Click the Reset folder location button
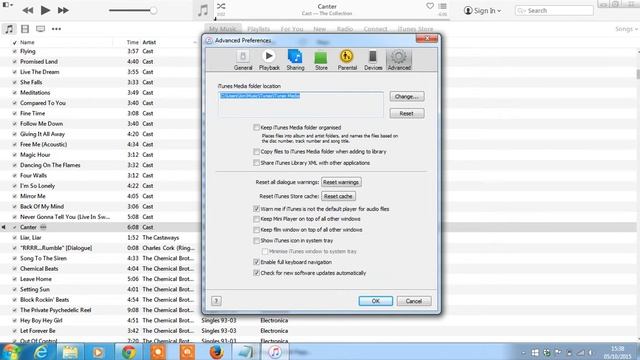This screenshot has width=640, height=360. tap(407, 113)
